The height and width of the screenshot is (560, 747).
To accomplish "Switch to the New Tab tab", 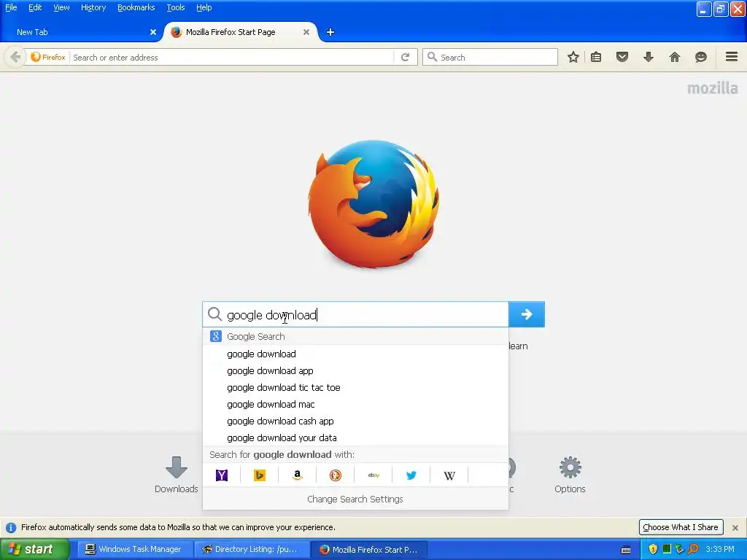I will click(x=81, y=32).
